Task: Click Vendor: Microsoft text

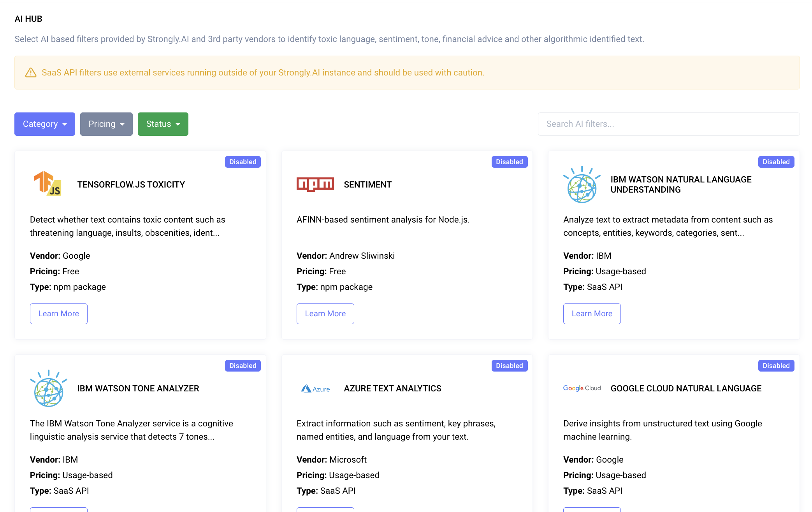Action: click(x=332, y=459)
